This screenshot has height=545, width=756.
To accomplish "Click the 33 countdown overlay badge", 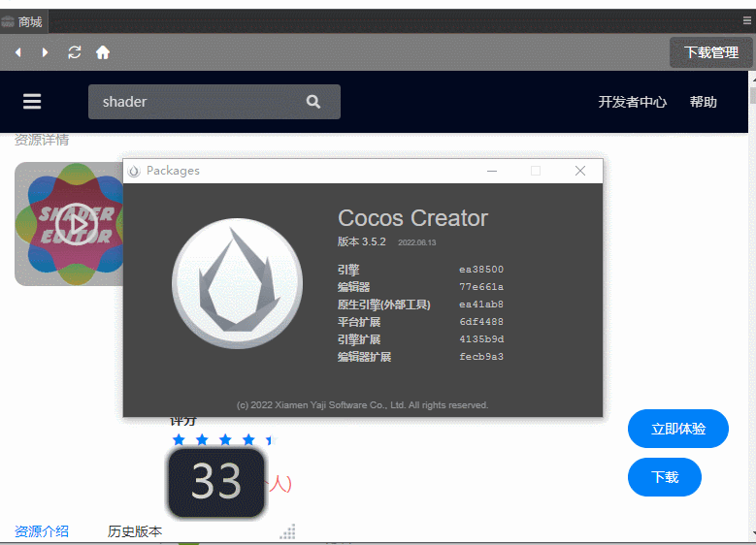I will click(216, 482).
